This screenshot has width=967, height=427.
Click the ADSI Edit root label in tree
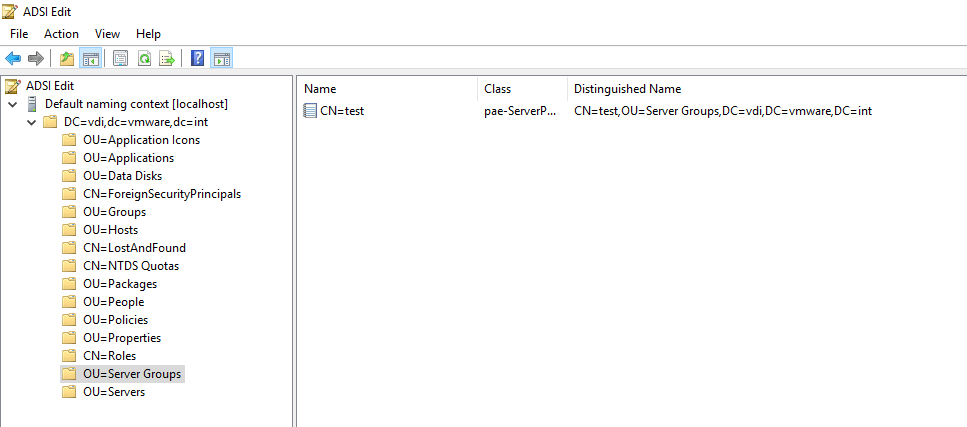click(x=50, y=86)
